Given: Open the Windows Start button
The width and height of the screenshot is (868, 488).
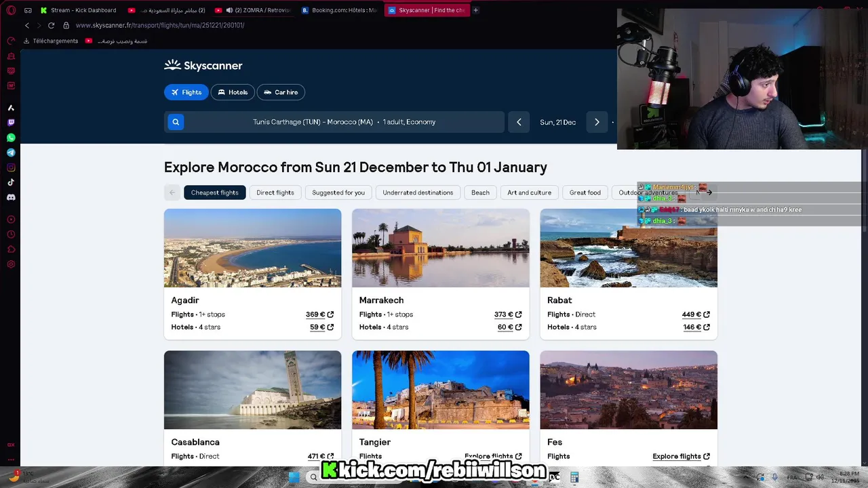Looking at the screenshot, I should [x=294, y=477].
